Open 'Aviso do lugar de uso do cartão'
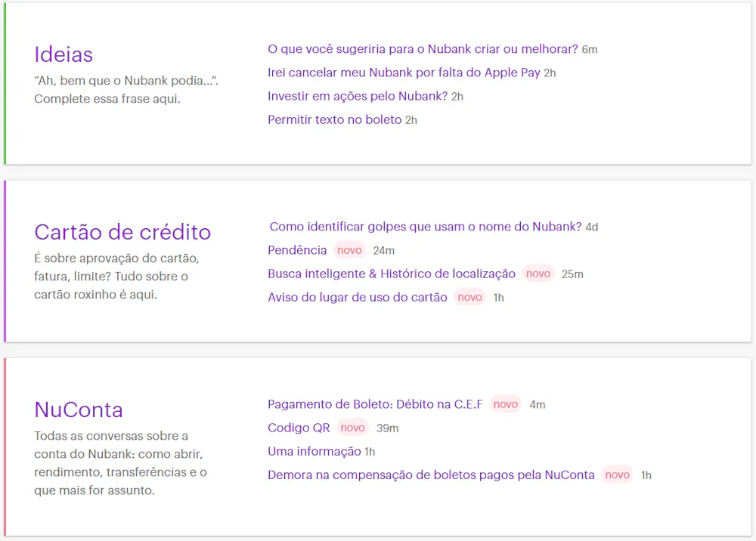 coord(358,298)
